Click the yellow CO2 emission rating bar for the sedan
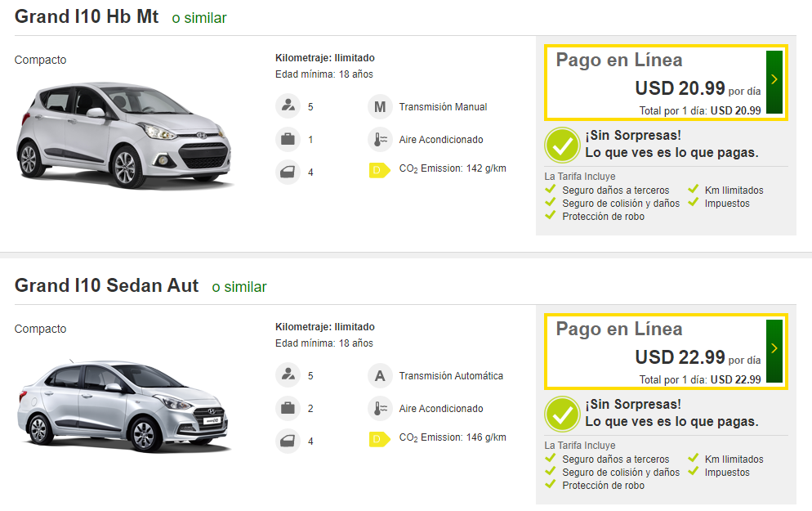The height and width of the screenshot is (511, 812). click(x=378, y=437)
